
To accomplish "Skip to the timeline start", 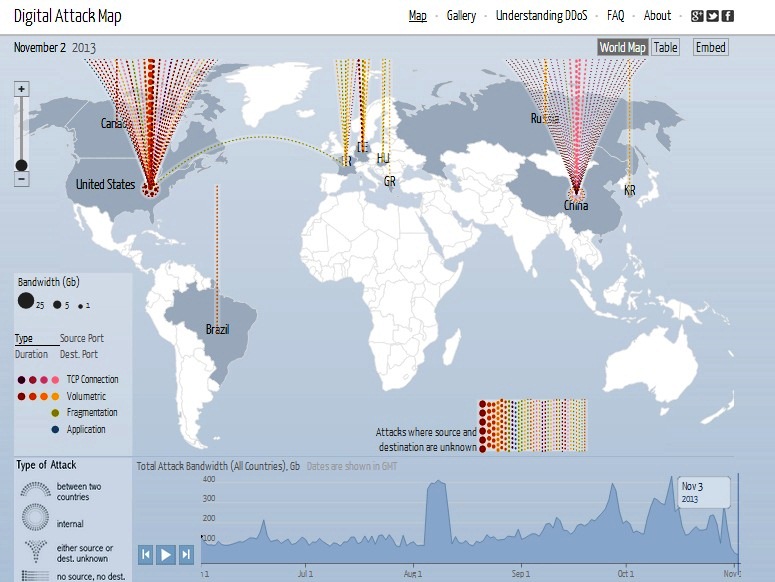I will 146,554.
